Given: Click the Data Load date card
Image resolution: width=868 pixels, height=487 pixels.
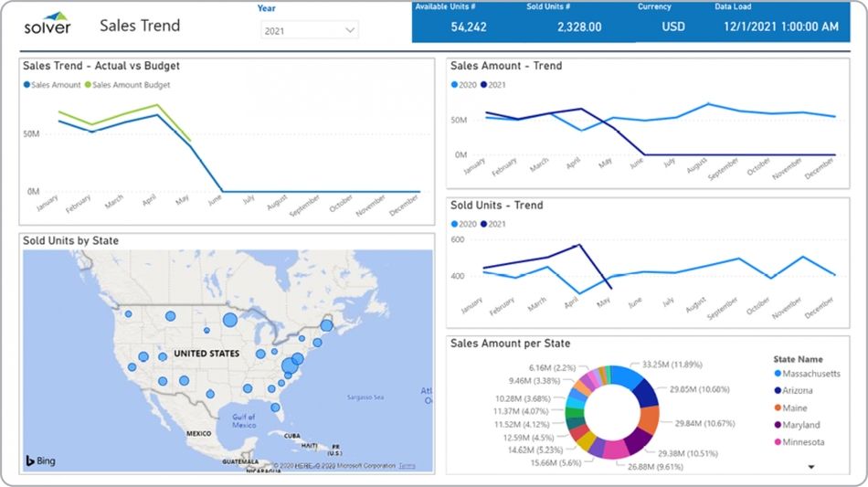Looking at the screenshot, I should (x=780, y=27).
